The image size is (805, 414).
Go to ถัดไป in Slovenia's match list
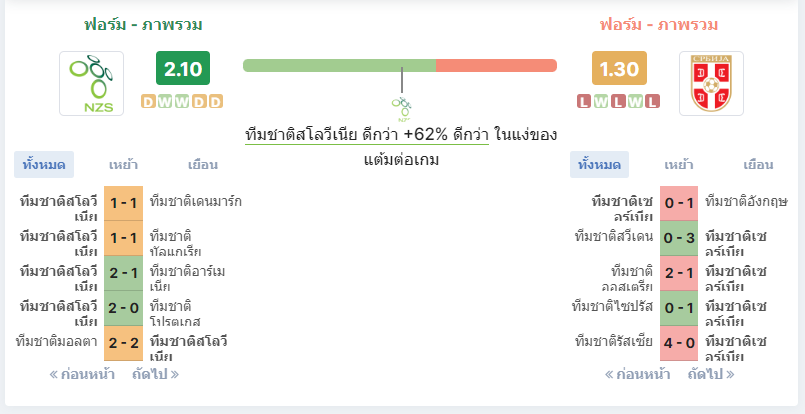pyautogui.click(x=156, y=374)
